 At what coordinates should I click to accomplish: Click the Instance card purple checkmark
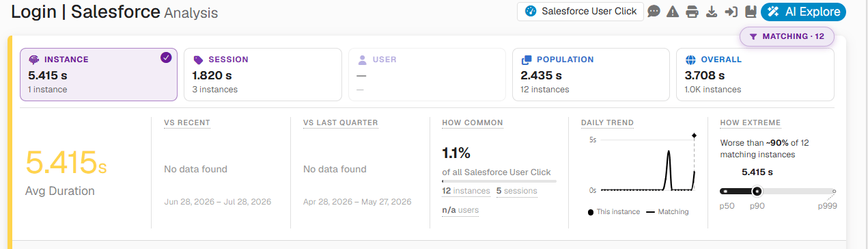(x=166, y=57)
